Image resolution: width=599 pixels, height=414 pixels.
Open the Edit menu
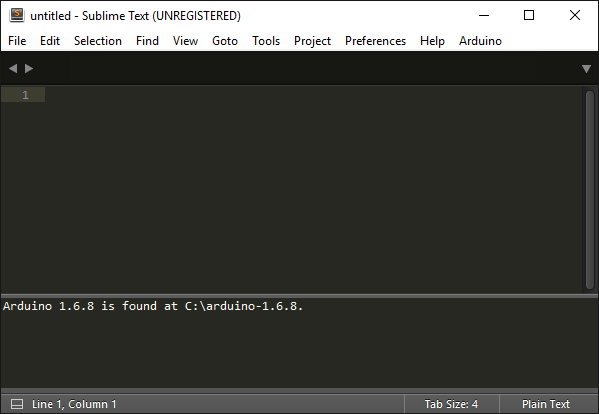pyautogui.click(x=50, y=41)
